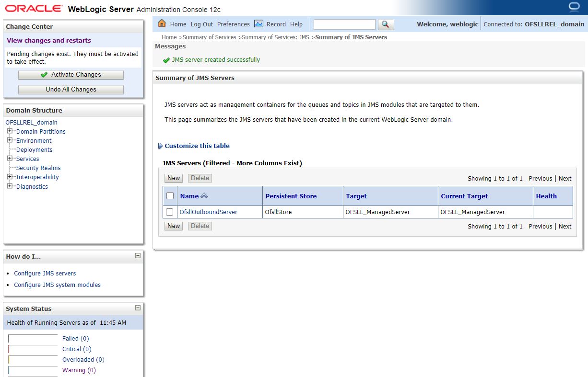The image size is (588, 377).
Task: Click Warning (0) status link
Action: 79,370
